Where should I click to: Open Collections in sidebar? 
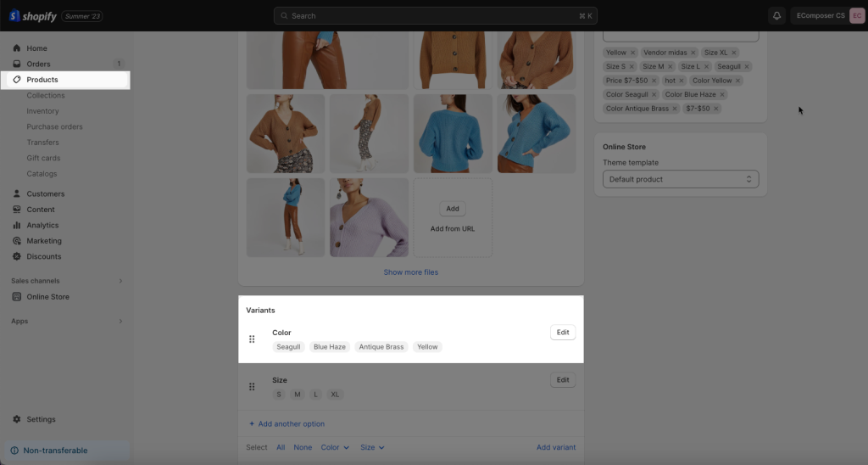click(x=46, y=95)
